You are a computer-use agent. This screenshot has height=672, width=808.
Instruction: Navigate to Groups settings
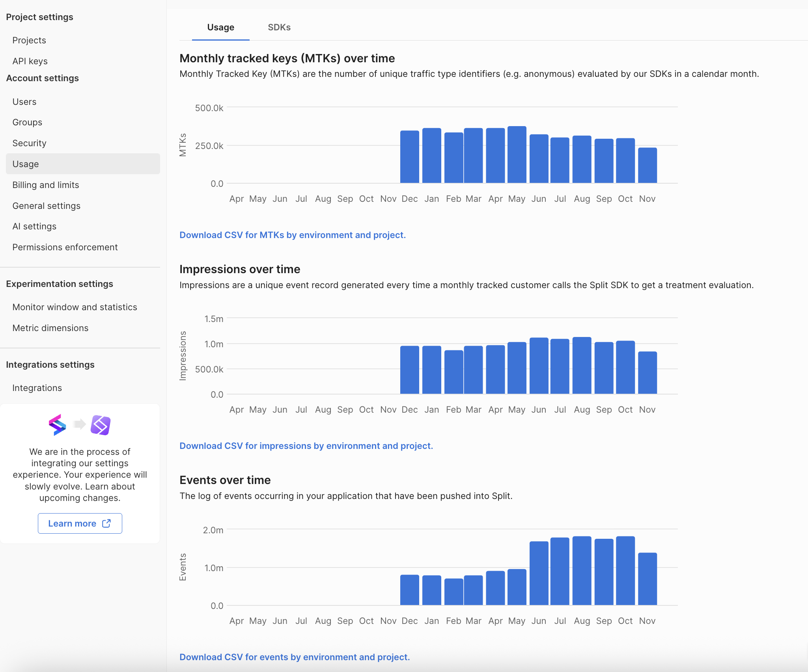(27, 122)
